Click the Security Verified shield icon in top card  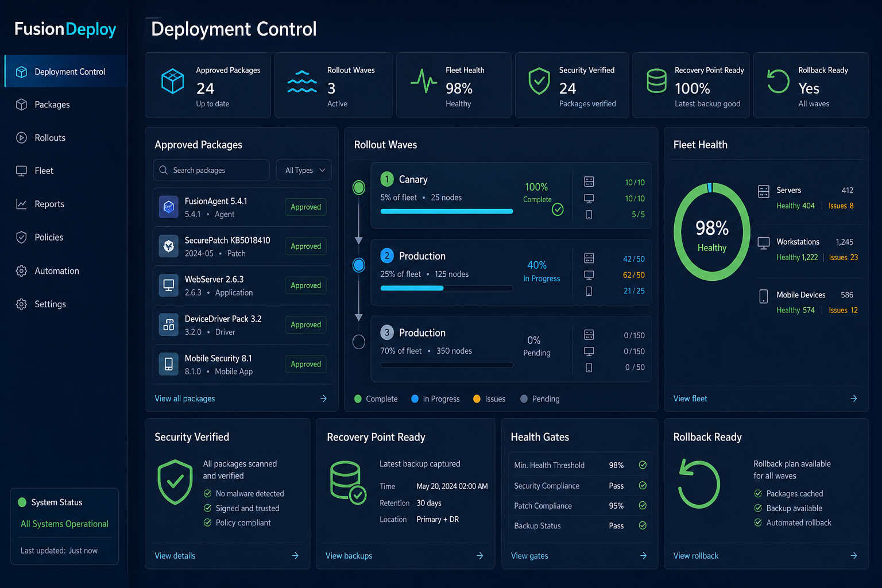pyautogui.click(x=539, y=81)
